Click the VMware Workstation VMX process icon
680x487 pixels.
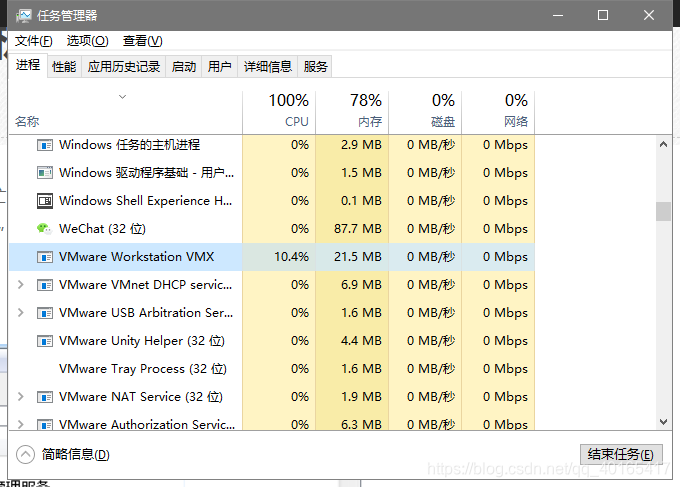click(45, 257)
